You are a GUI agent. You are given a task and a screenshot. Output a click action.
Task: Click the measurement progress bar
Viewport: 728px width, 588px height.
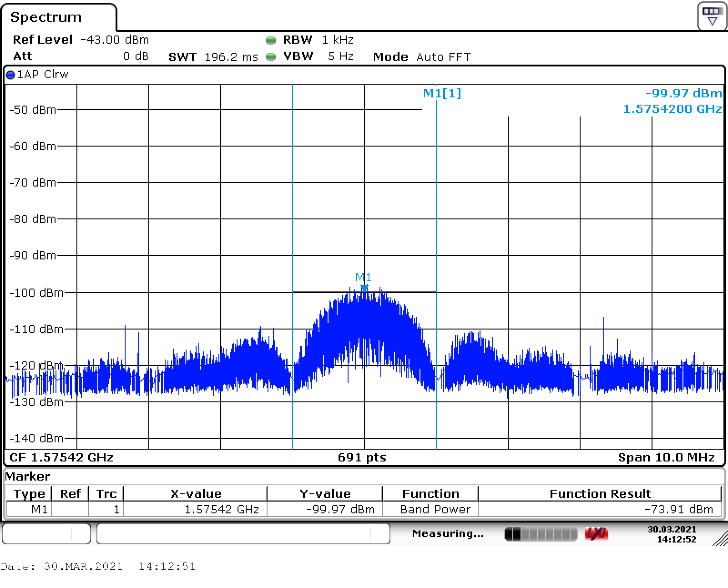tap(541, 534)
